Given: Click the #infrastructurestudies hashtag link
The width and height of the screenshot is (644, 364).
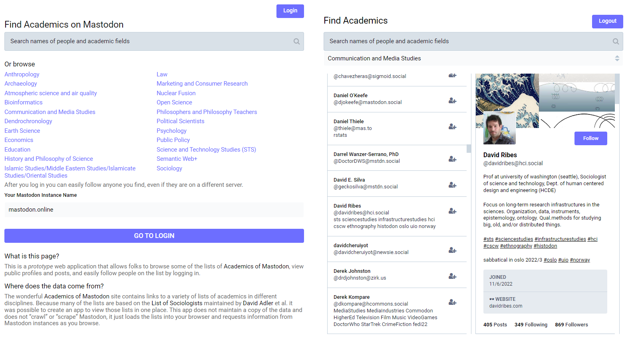Looking at the screenshot, I should pyautogui.click(x=560, y=239).
